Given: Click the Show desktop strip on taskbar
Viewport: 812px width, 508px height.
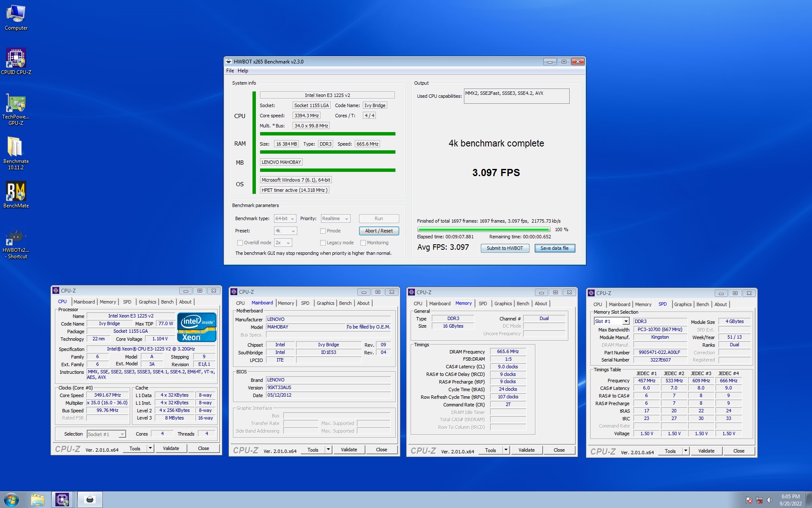Looking at the screenshot, I should click(x=809, y=500).
